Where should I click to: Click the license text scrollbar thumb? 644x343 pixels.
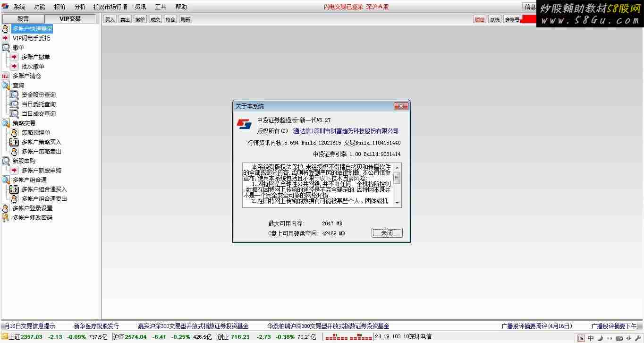click(x=397, y=178)
